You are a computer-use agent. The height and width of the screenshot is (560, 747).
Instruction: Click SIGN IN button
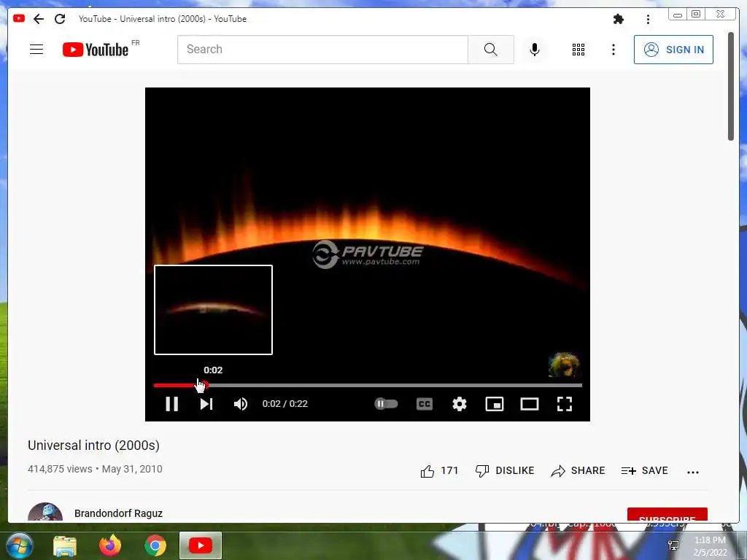[673, 50]
